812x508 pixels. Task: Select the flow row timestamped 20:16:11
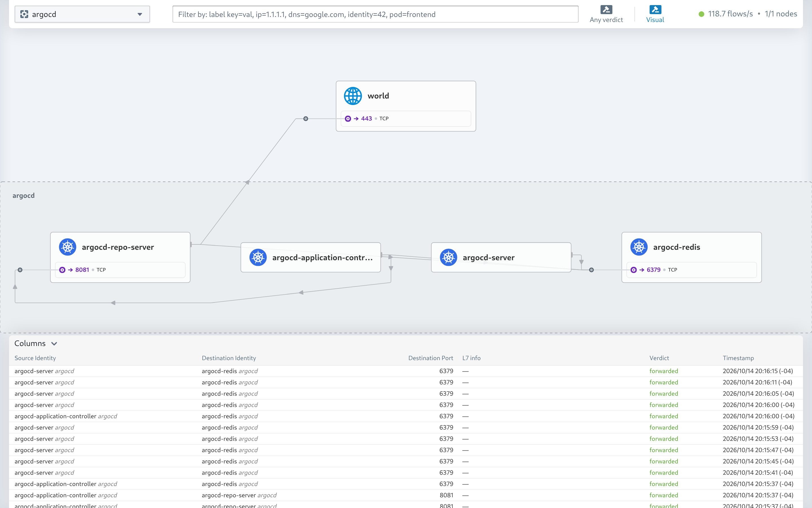coord(406,382)
